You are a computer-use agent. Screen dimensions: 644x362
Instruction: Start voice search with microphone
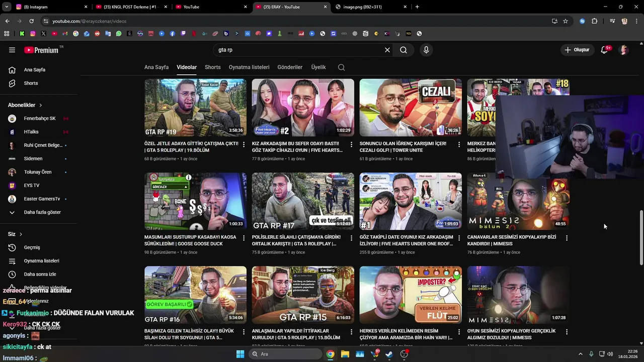[426, 50]
